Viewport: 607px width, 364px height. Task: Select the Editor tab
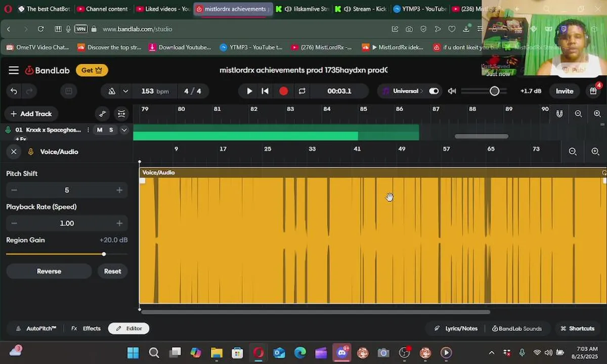128,329
